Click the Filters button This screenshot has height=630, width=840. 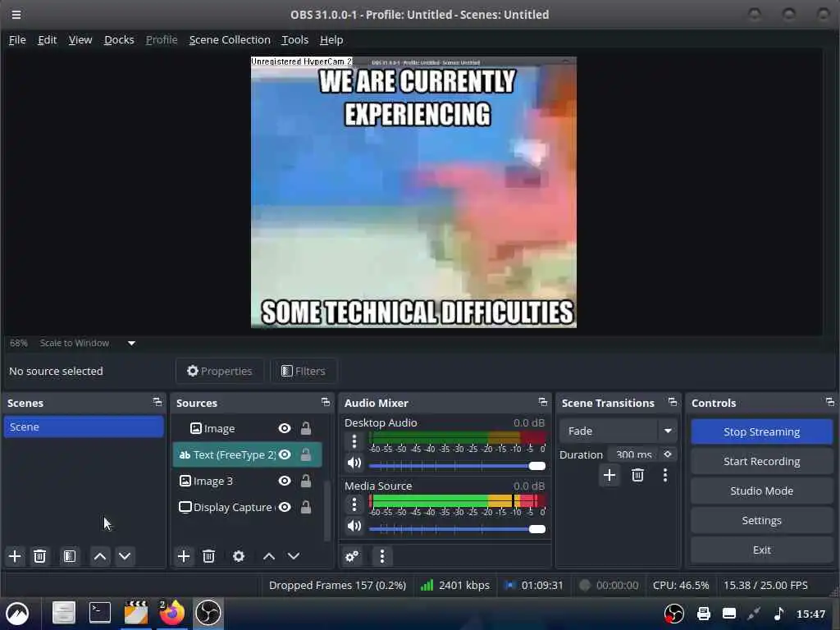coord(304,371)
